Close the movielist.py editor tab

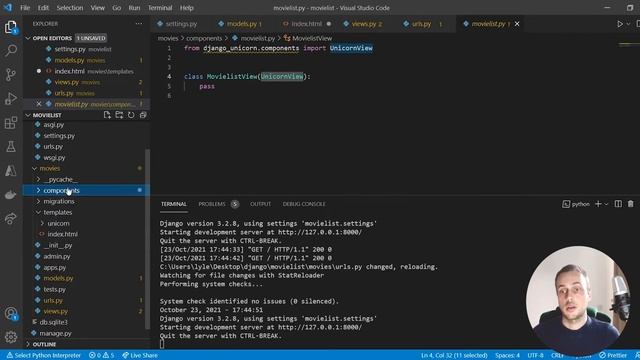coord(517,24)
